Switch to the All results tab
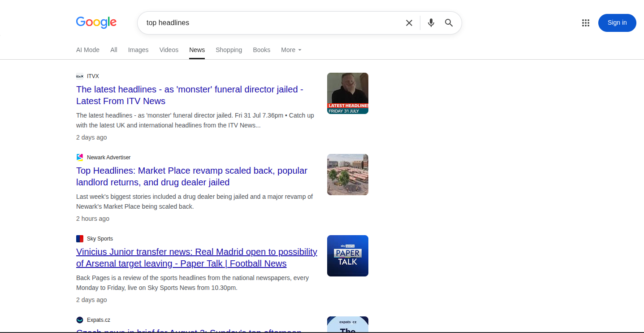This screenshot has height=333, width=644. coord(114,50)
